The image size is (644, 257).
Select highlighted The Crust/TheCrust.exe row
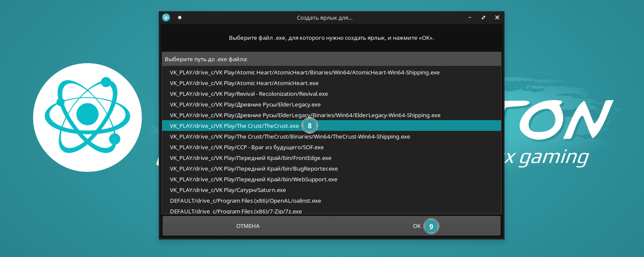pos(332,126)
